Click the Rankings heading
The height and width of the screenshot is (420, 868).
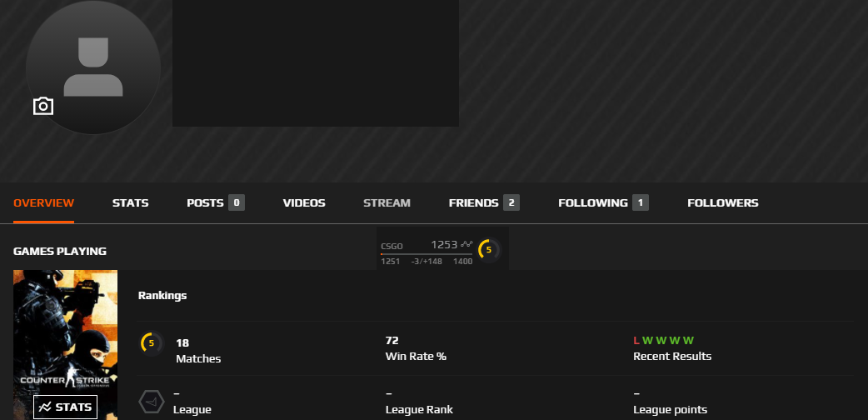point(162,295)
